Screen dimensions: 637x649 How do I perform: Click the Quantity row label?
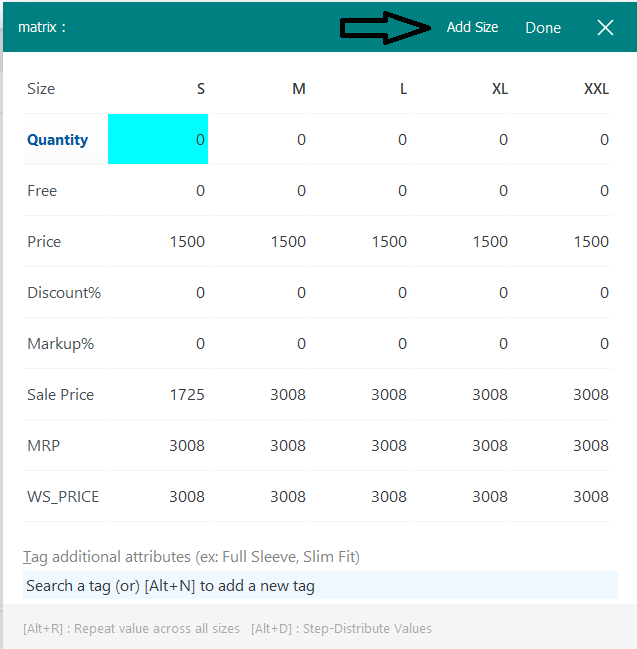(x=58, y=139)
